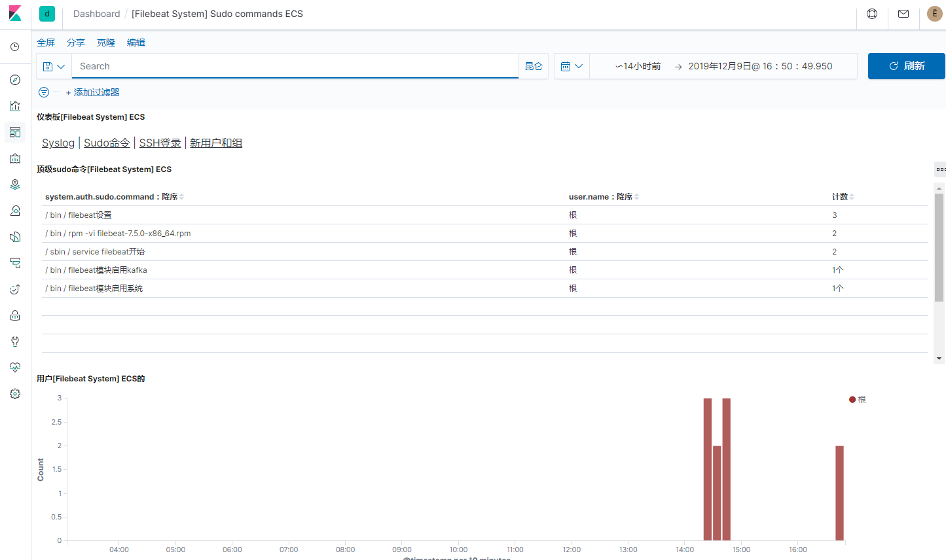Viewport: 946px width, 560px height.
Task: Open Canvas icon in sidebar
Action: click(15, 158)
